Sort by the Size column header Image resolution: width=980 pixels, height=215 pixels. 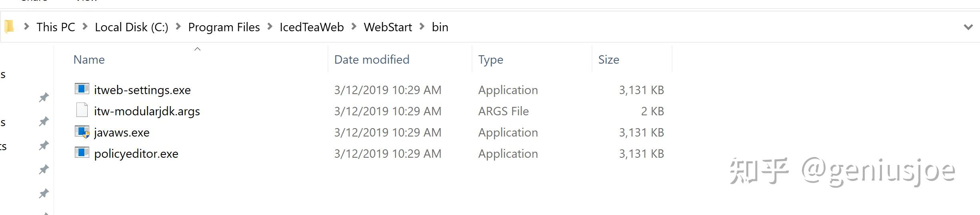click(x=608, y=60)
